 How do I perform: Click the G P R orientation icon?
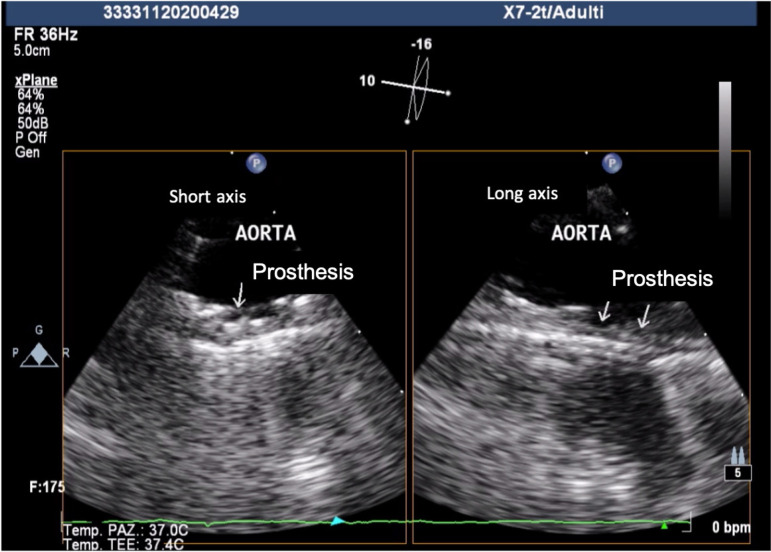click(x=37, y=353)
